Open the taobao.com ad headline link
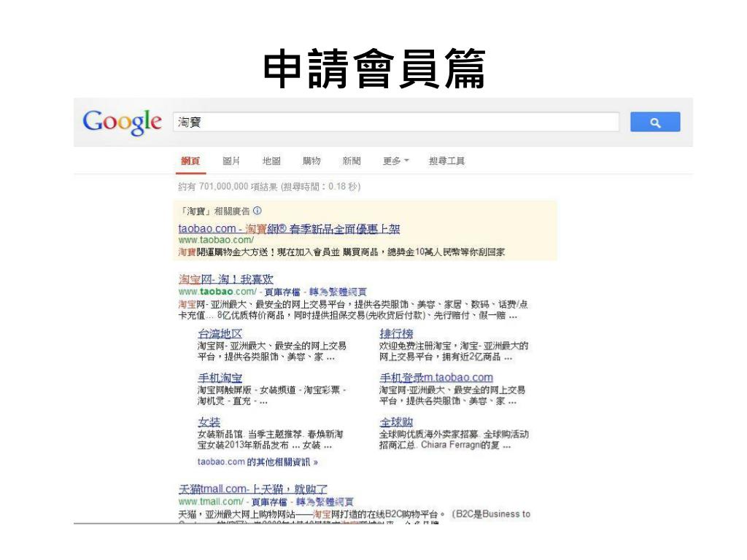 point(289,228)
